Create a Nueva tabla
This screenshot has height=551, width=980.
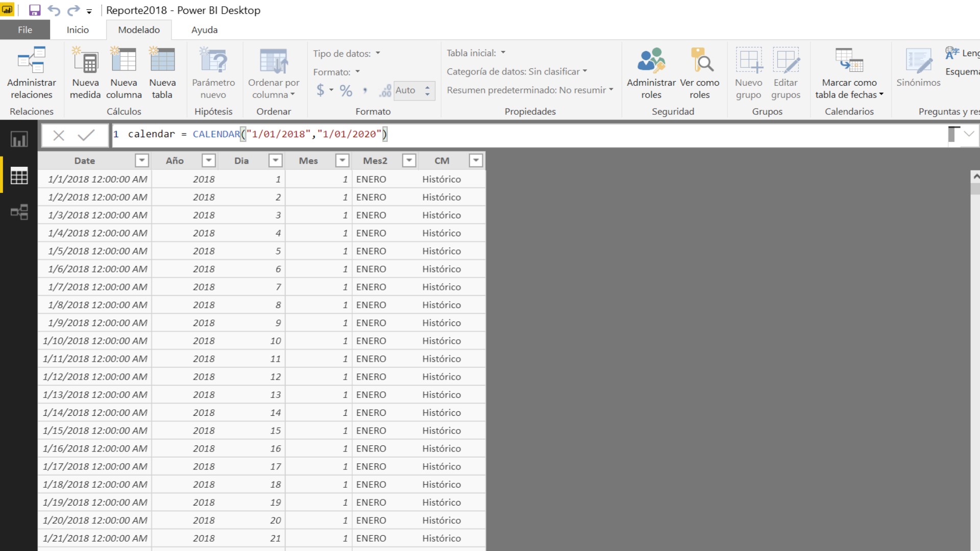(x=162, y=73)
